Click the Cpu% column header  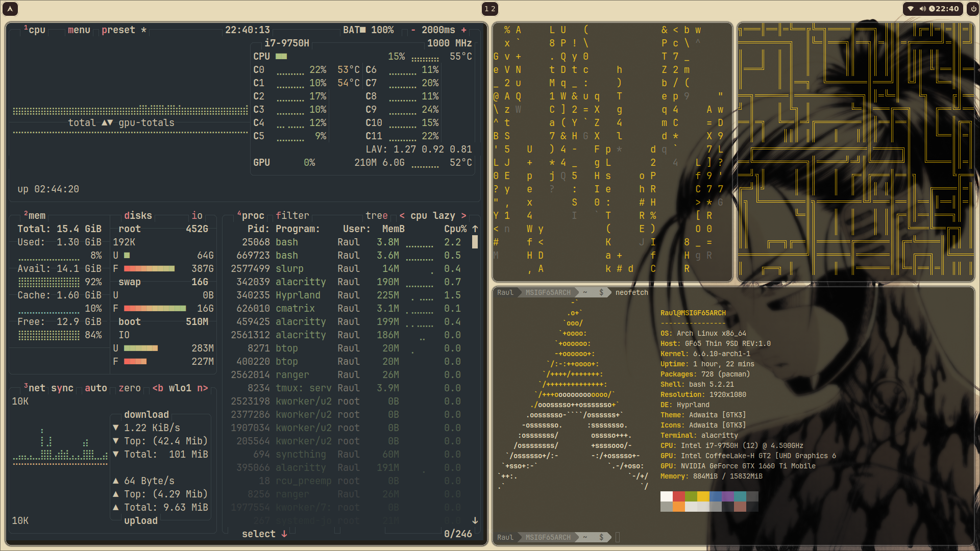pos(455,229)
